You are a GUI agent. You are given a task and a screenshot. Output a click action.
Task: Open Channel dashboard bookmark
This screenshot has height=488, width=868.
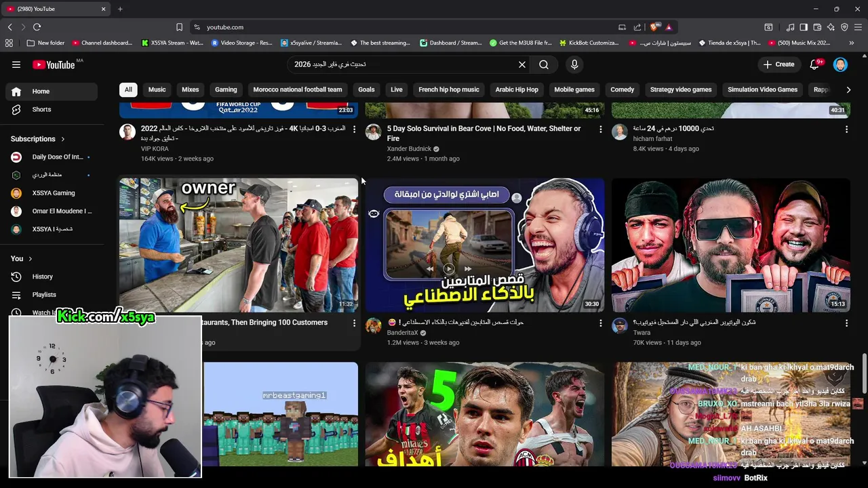(102, 43)
